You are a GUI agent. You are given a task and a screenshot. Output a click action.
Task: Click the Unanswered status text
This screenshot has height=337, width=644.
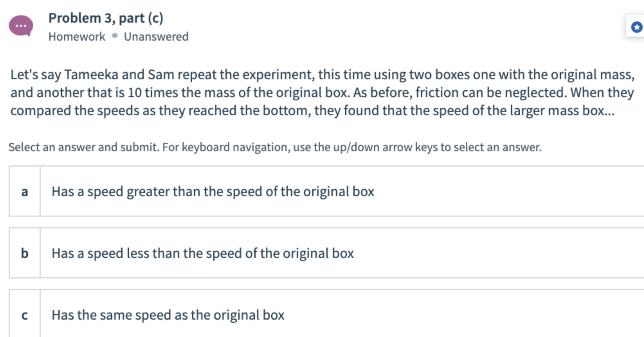click(156, 37)
